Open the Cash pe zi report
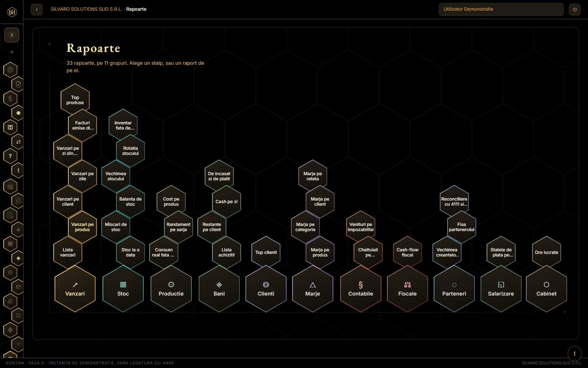588x368 pixels. (x=226, y=202)
